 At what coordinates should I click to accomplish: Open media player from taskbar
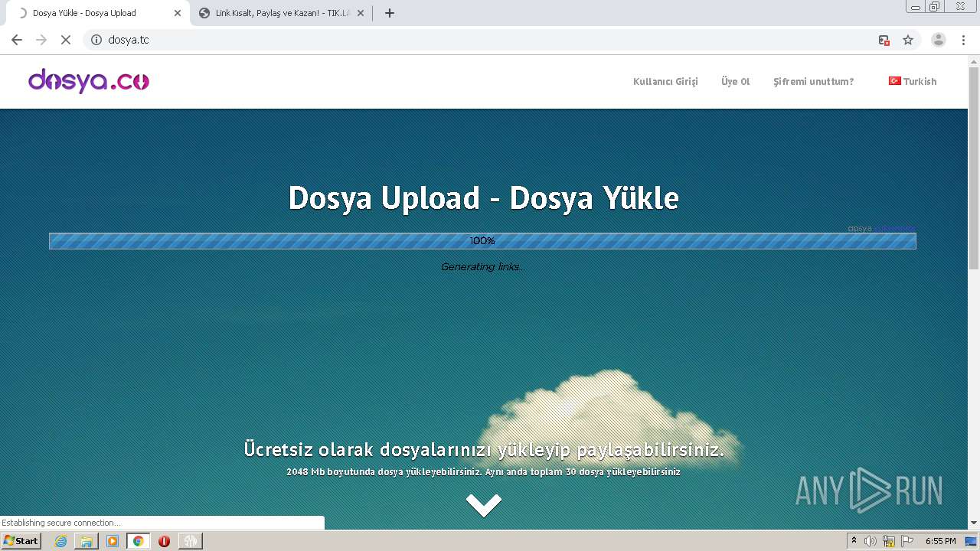(113, 541)
